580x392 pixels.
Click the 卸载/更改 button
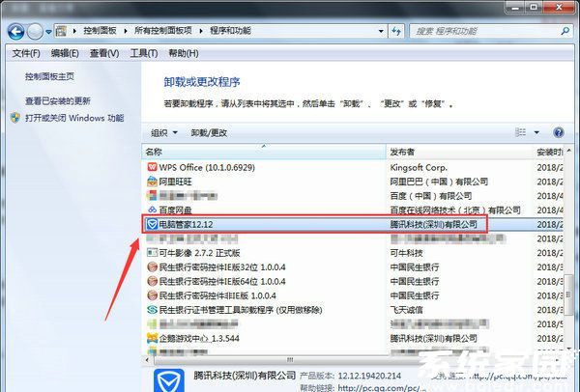pos(209,132)
